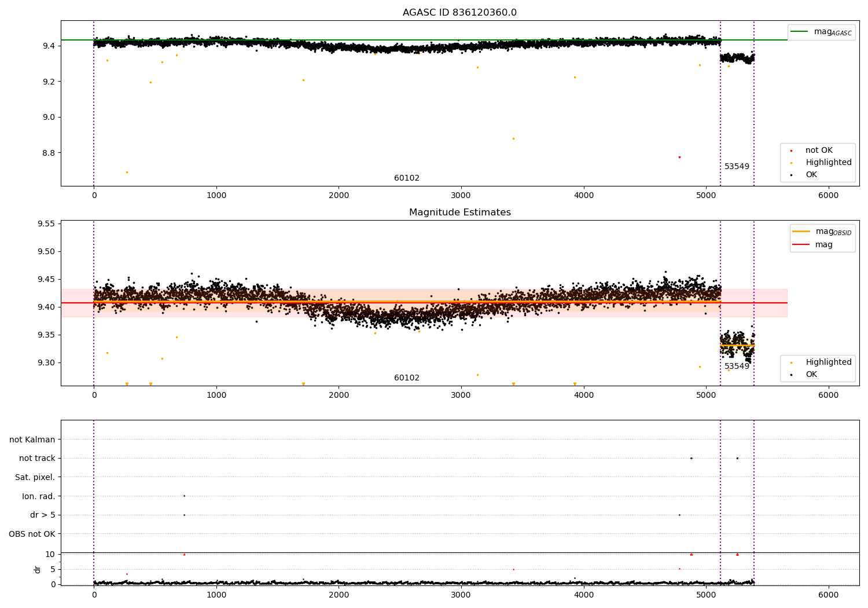Image resolution: width=868 pixels, height=608 pixels.
Task: Click '53549' label in Magnitude Estimates plot
Action: pyautogui.click(x=737, y=367)
